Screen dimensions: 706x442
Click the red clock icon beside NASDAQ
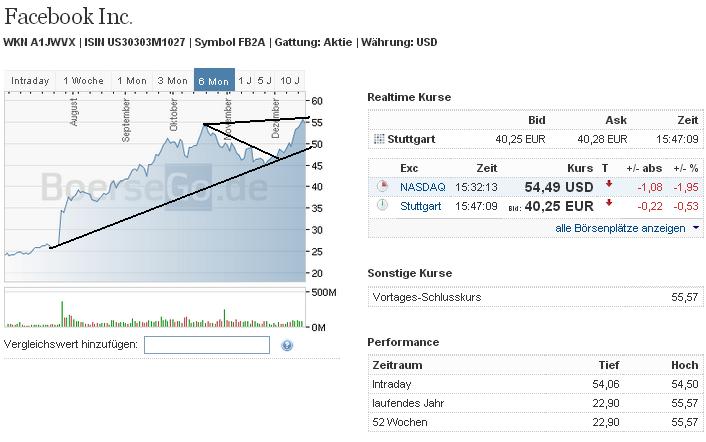coord(381,187)
